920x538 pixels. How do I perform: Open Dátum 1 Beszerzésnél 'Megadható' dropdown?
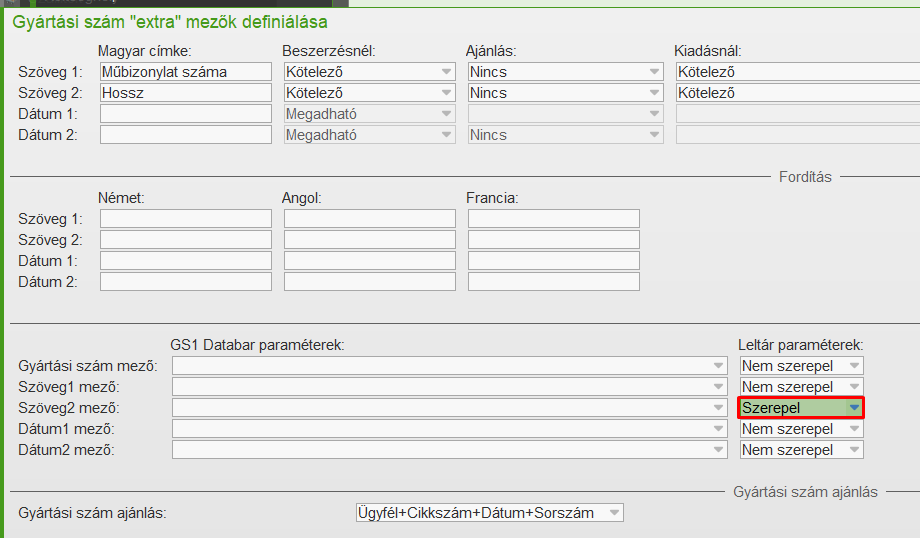(x=369, y=114)
